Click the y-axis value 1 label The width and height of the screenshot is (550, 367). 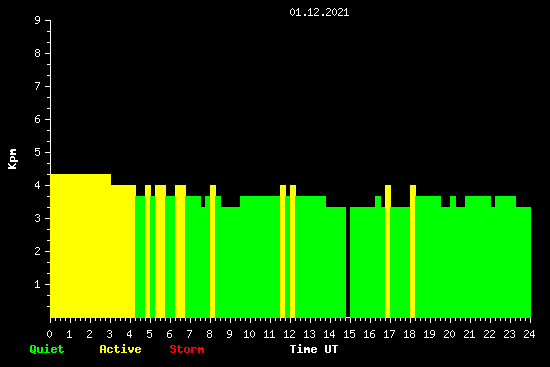[37, 284]
